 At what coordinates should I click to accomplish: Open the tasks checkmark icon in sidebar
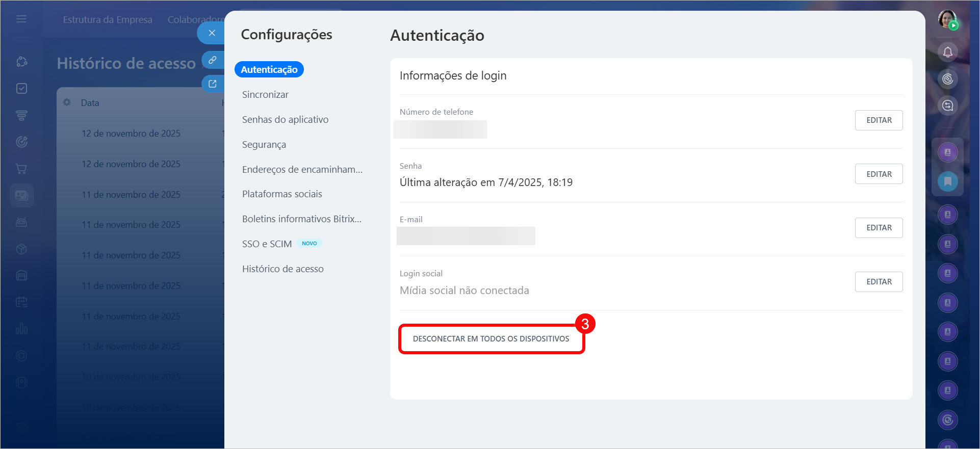click(21, 89)
